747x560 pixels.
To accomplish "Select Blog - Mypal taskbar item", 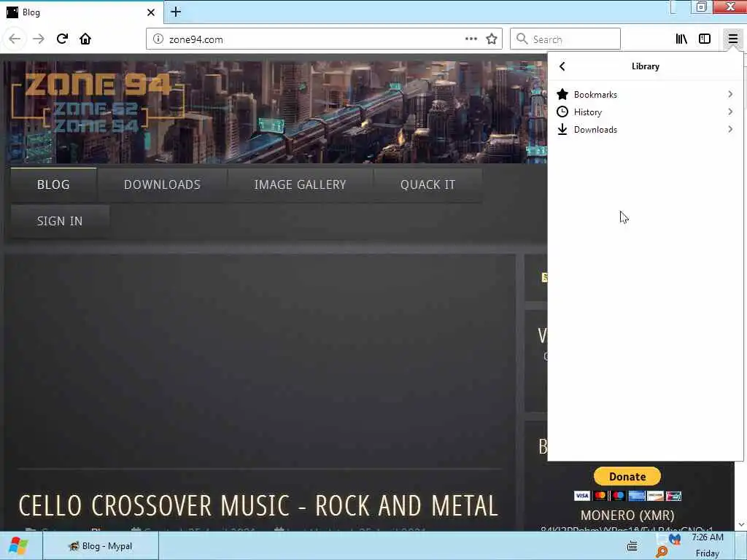I will tap(101, 546).
